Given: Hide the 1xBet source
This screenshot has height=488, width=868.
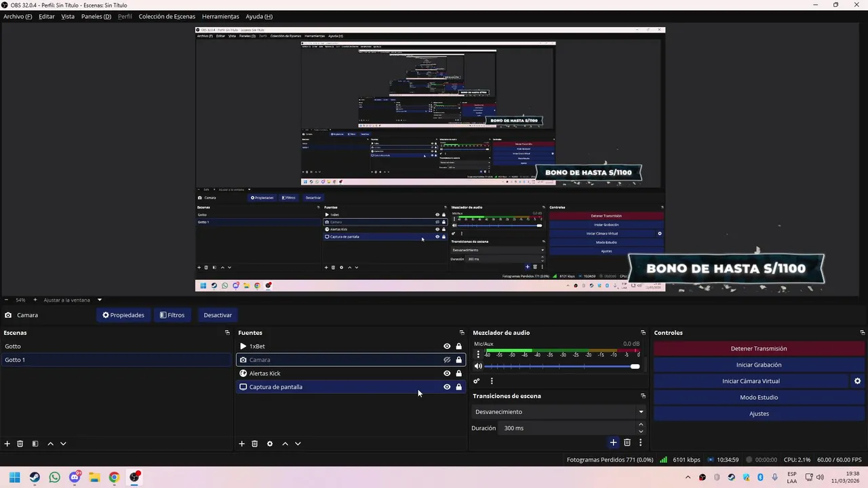Looking at the screenshot, I should pos(447,346).
